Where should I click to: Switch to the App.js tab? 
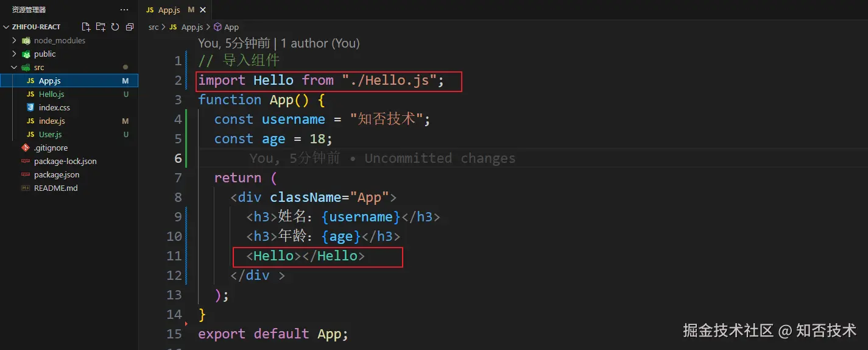click(x=169, y=10)
